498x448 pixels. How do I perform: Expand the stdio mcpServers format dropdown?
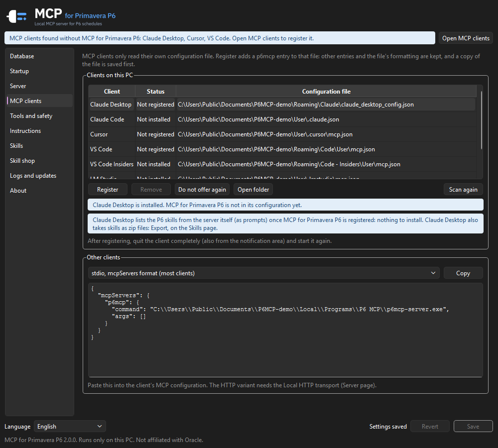coord(263,273)
